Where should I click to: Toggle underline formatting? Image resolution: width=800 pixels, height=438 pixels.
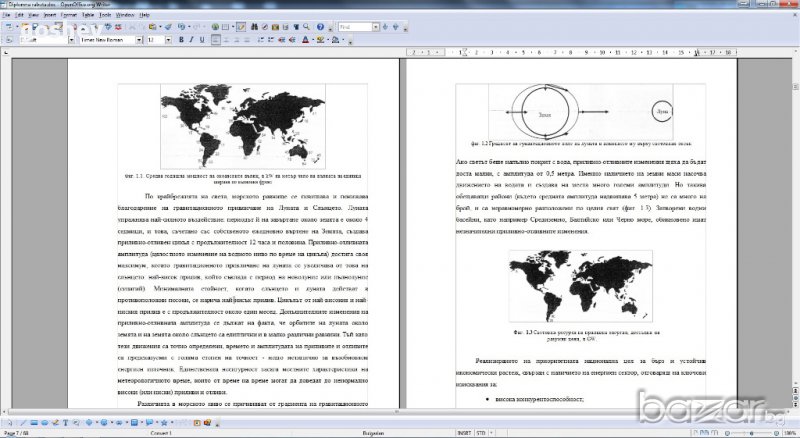pyautogui.click(x=203, y=41)
